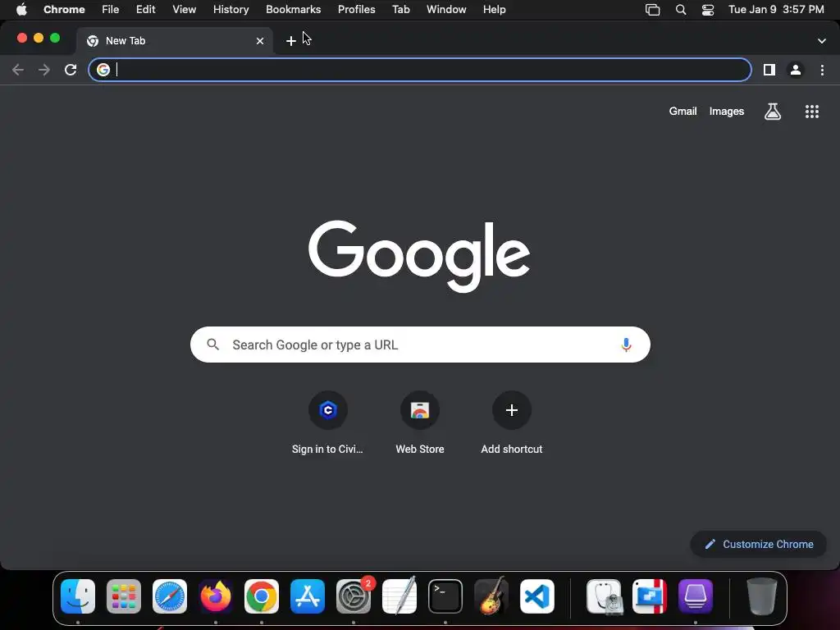The height and width of the screenshot is (630, 840).
Task: Open the Chrome application menu
Action: (64, 10)
